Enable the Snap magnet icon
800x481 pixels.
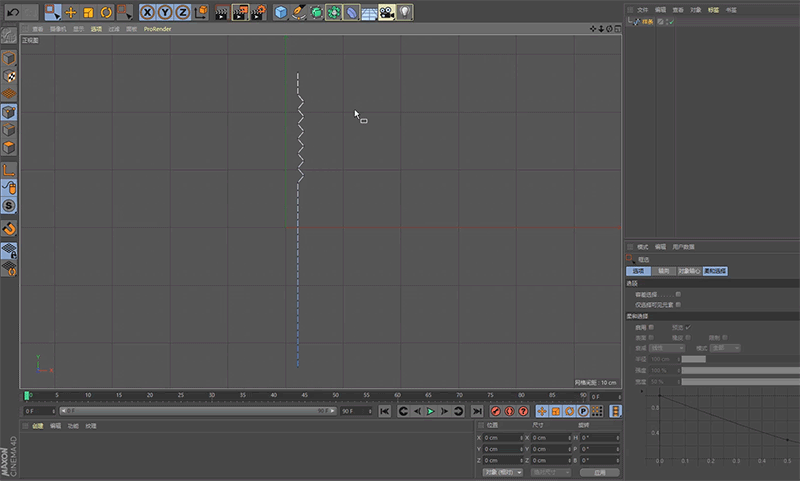pyautogui.click(x=9, y=229)
